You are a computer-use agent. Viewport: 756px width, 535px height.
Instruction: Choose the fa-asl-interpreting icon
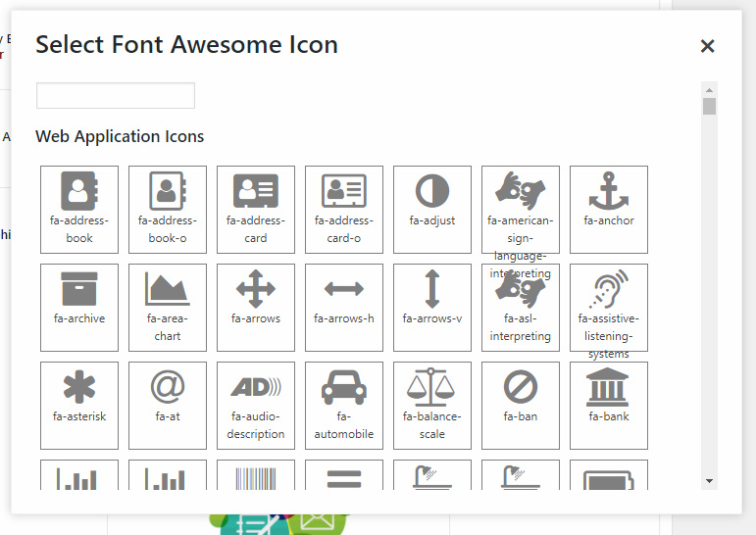[521, 308]
